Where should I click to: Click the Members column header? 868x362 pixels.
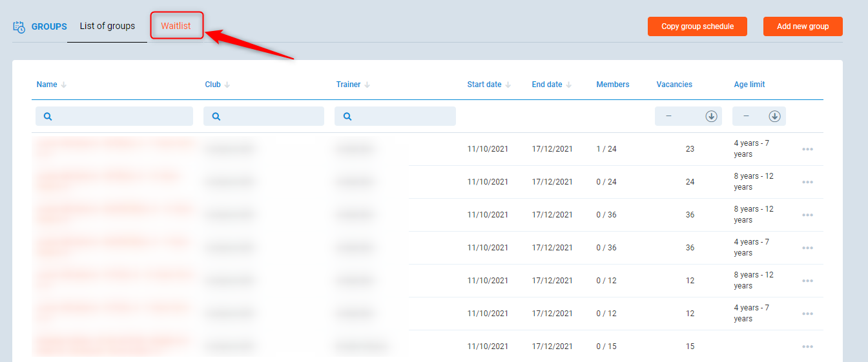[612, 85]
